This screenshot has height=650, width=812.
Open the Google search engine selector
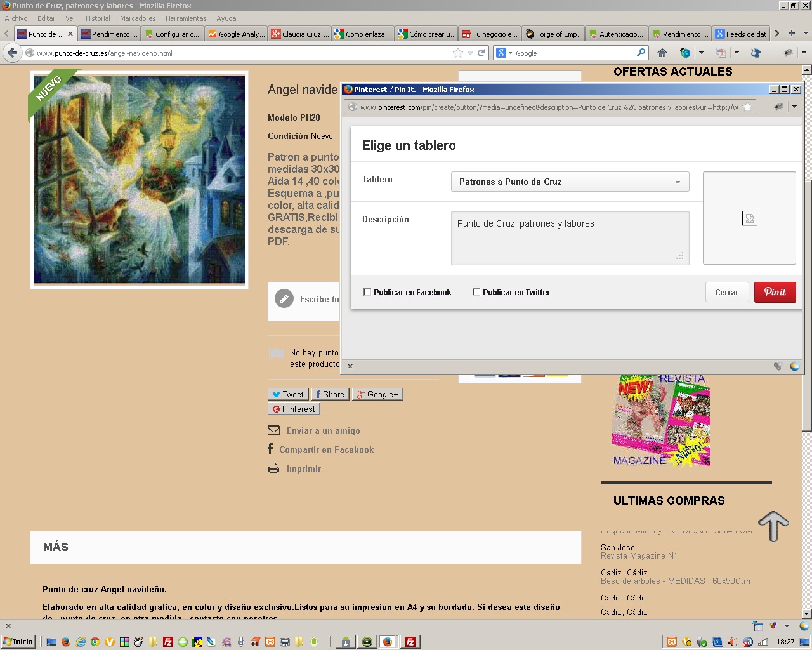pyautogui.click(x=504, y=53)
